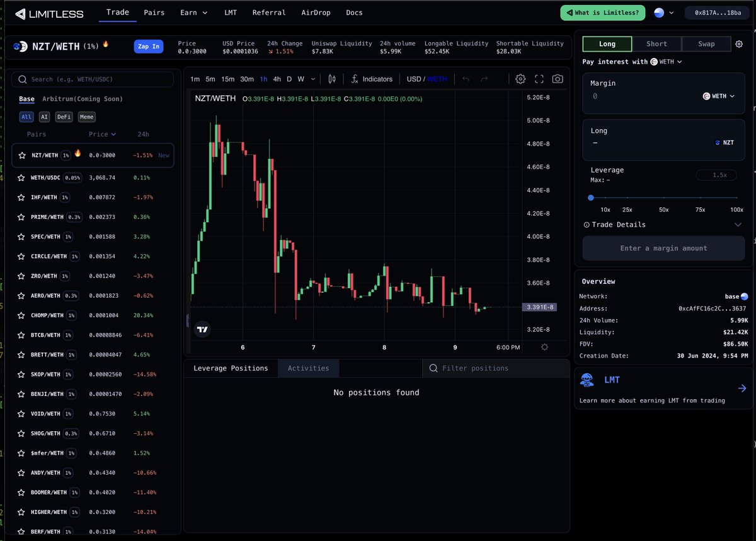The image size is (756, 541).
Task: Set leverage to 50x mark
Action: pyautogui.click(x=664, y=209)
